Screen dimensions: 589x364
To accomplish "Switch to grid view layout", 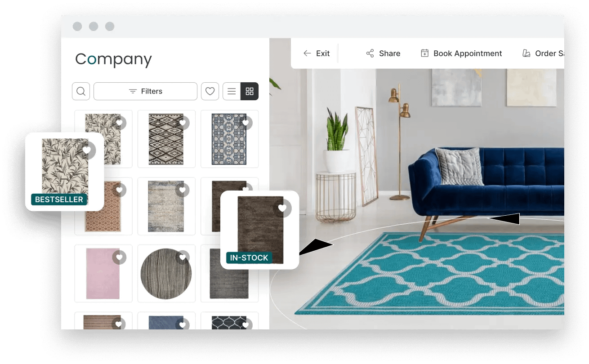I will [x=250, y=91].
